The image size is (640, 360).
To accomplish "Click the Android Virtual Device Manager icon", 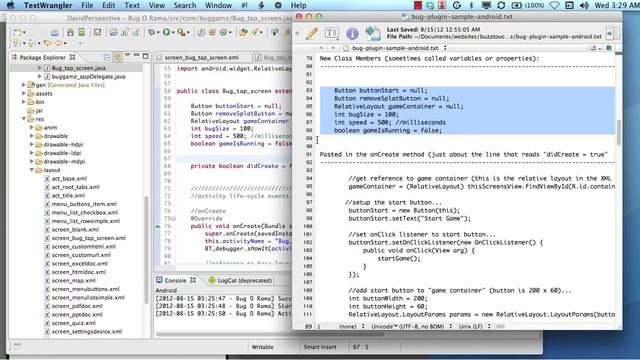I will pyautogui.click(x=82, y=32).
